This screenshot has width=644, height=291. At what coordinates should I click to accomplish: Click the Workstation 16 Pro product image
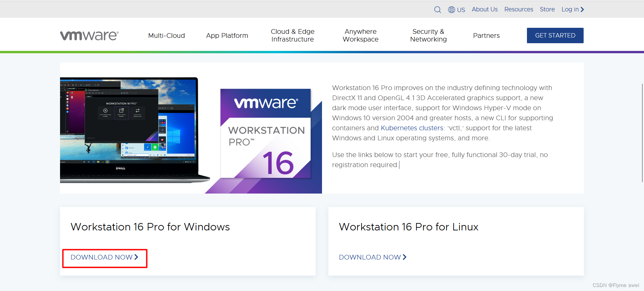(x=266, y=133)
